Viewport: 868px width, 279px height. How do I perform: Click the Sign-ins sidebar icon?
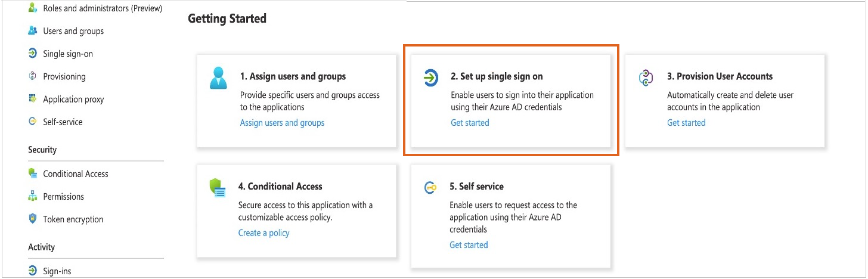point(33,271)
